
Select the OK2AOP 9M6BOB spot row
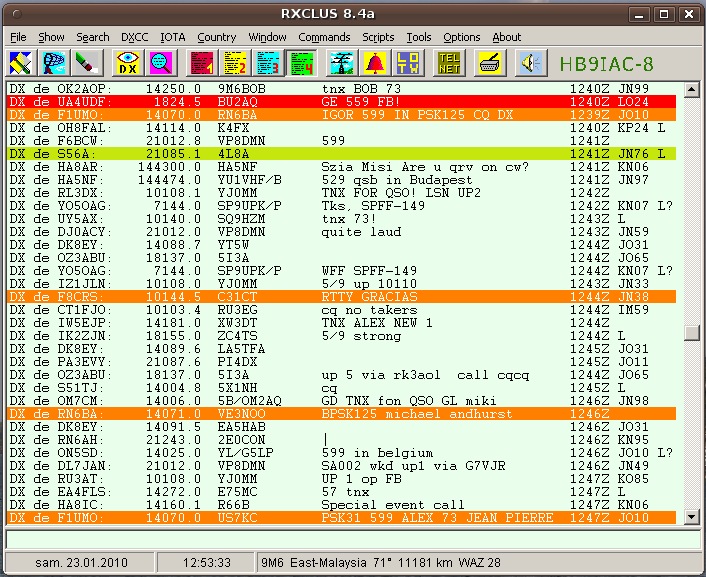(341, 89)
